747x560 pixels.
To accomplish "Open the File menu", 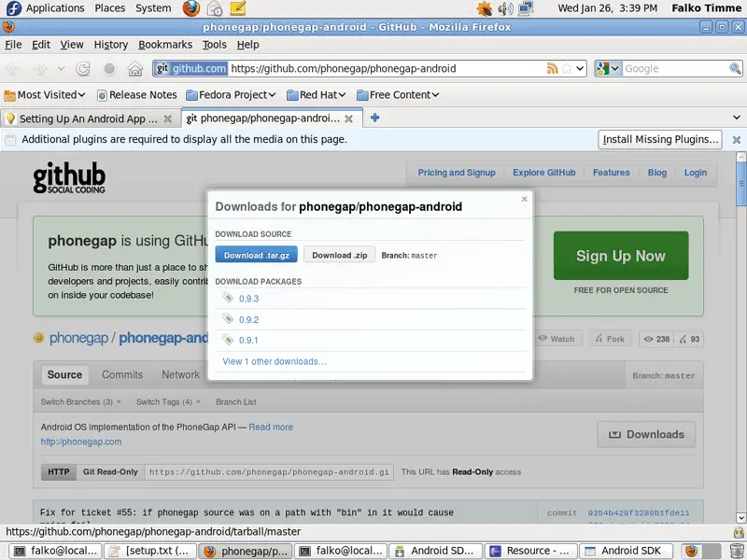I will pos(13,45).
